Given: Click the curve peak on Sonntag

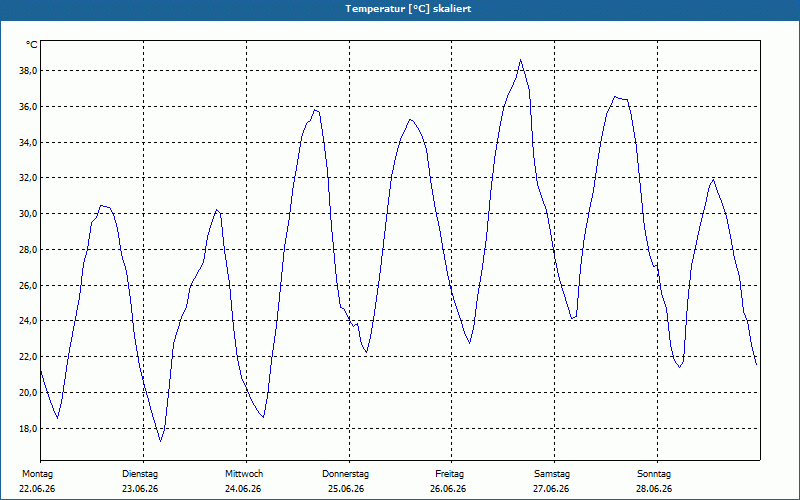Looking at the screenshot, I should click(x=713, y=180).
